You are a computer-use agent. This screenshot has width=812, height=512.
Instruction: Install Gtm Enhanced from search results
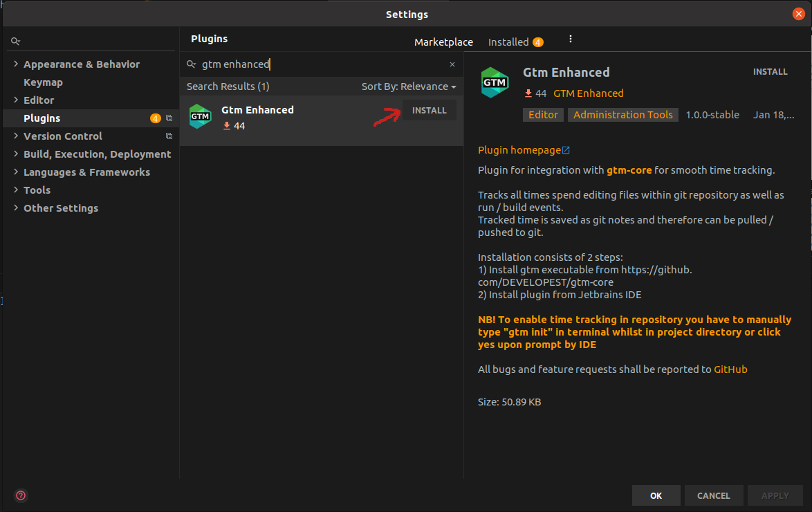click(430, 111)
